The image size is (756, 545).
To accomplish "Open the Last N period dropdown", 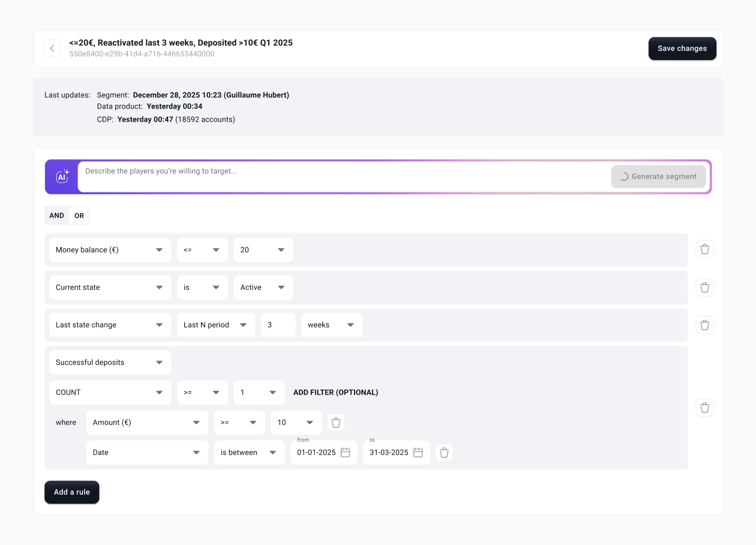I will (x=216, y=325).
